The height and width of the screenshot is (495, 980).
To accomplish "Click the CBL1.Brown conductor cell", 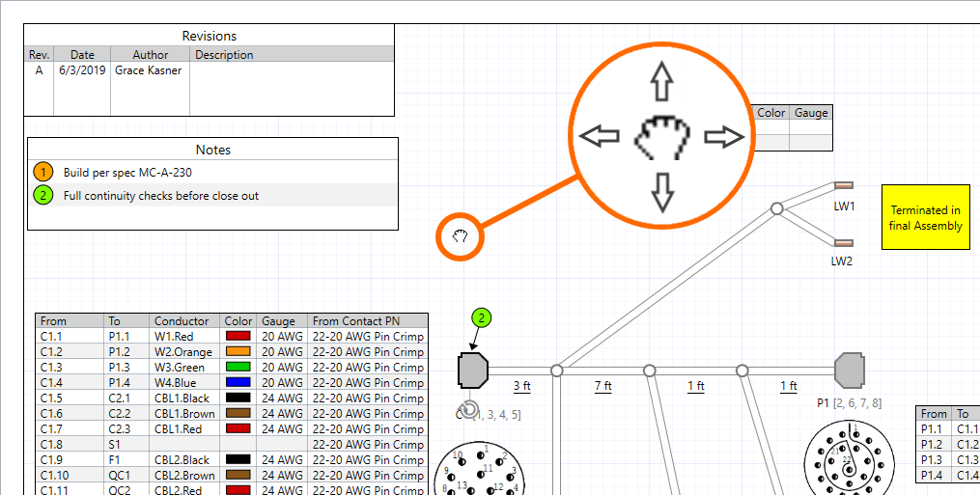I will coord(184,414).
